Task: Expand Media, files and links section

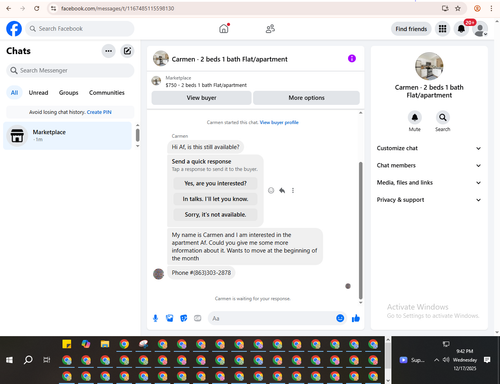Action: click(429, 183)
